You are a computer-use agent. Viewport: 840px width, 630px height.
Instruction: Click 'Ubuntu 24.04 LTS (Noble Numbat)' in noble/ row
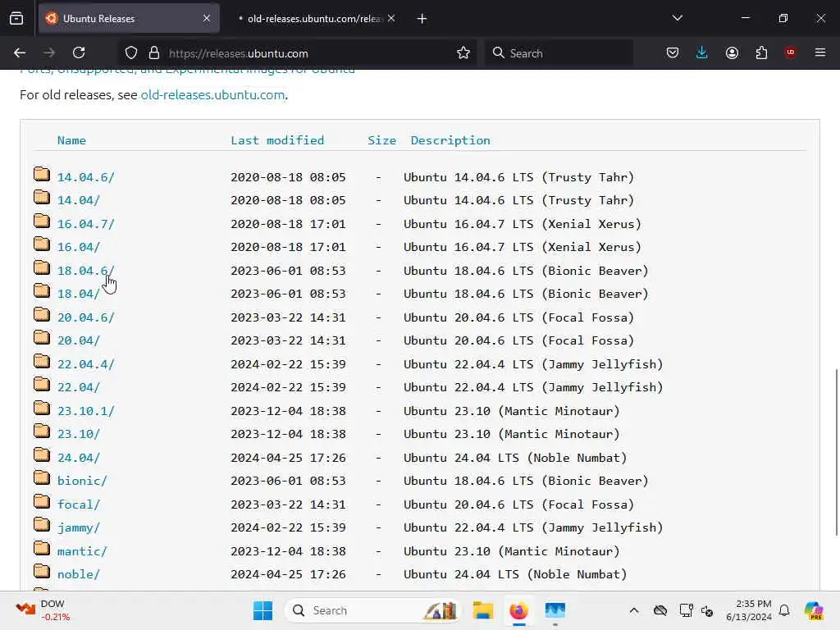515,574
